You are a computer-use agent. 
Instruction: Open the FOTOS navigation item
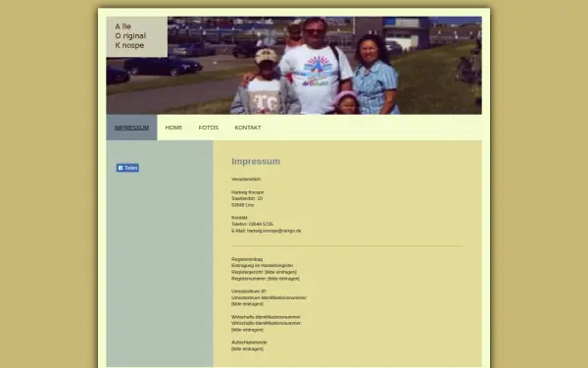tap(209, 128)
